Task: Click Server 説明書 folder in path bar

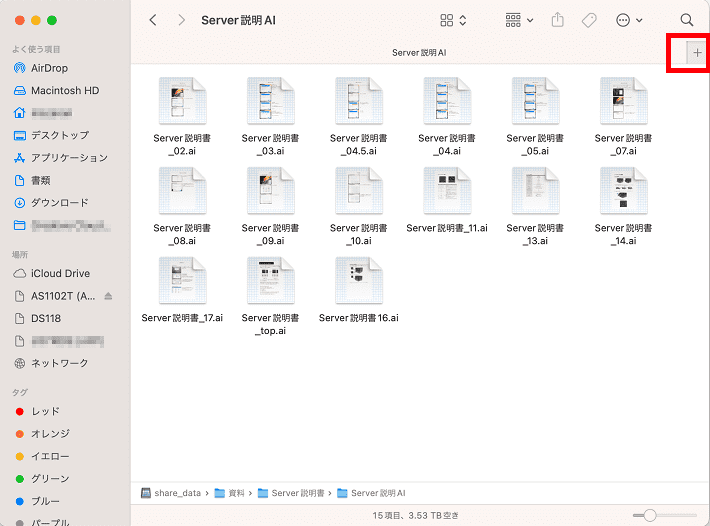Action: pos(291,493)
